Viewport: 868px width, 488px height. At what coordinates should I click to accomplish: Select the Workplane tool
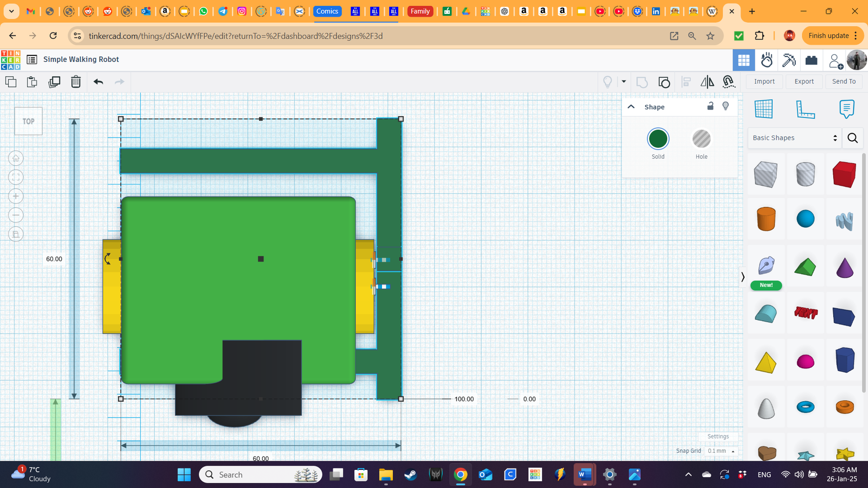click(x=764, y=109)
